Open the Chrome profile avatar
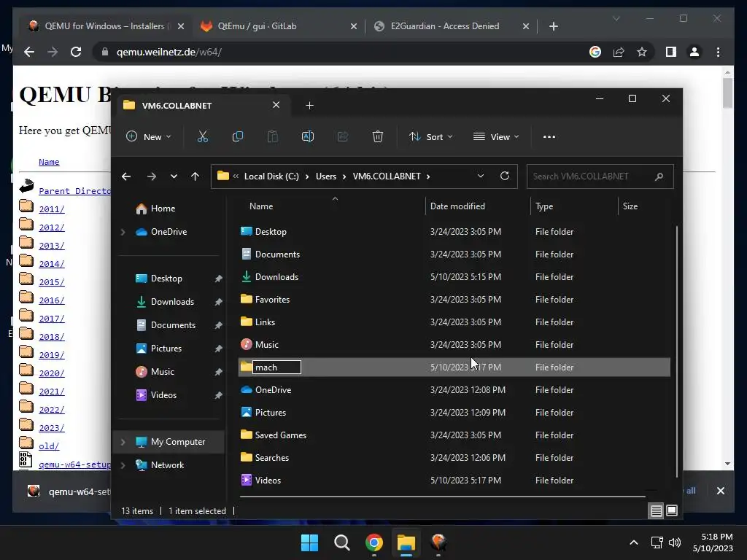 (x=694, y=52)
